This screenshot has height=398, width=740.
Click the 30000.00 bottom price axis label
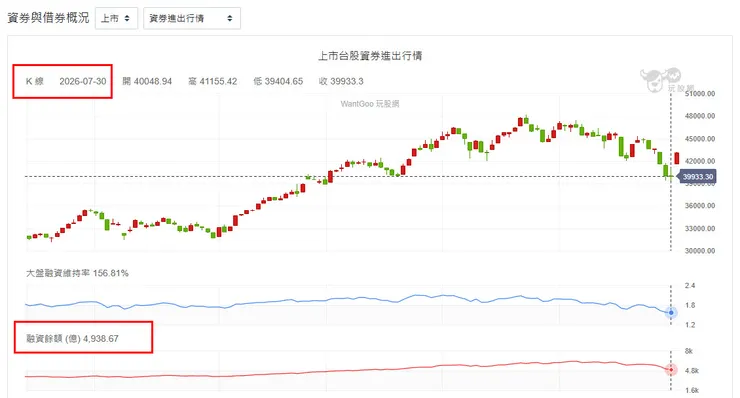[700, 251]
